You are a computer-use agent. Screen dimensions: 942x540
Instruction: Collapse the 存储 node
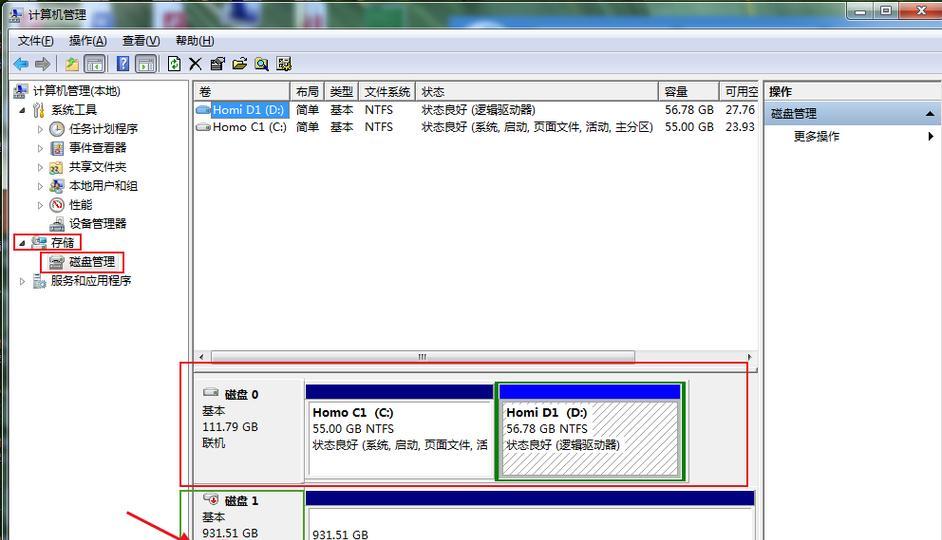point(22,243)
